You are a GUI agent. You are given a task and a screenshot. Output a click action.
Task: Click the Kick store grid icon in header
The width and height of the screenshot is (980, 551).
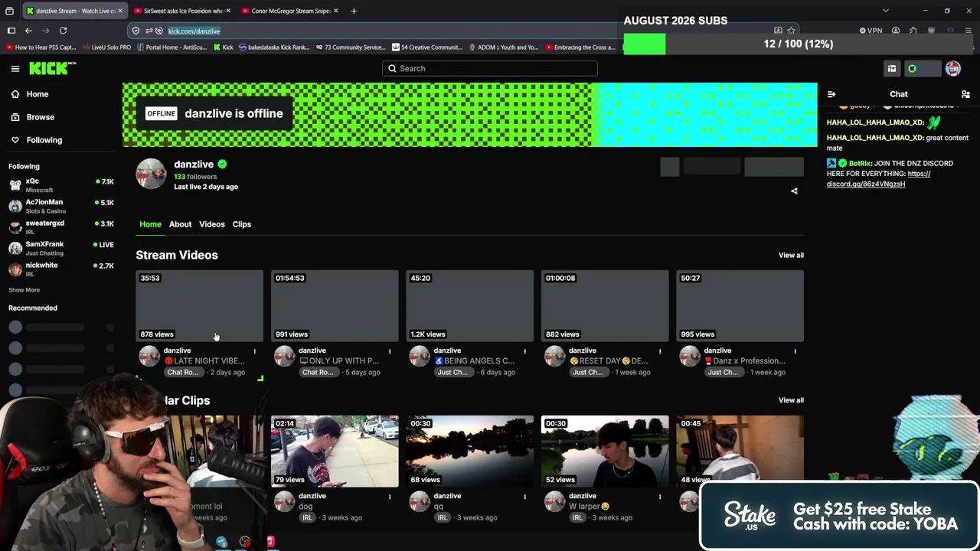point(892,69)
